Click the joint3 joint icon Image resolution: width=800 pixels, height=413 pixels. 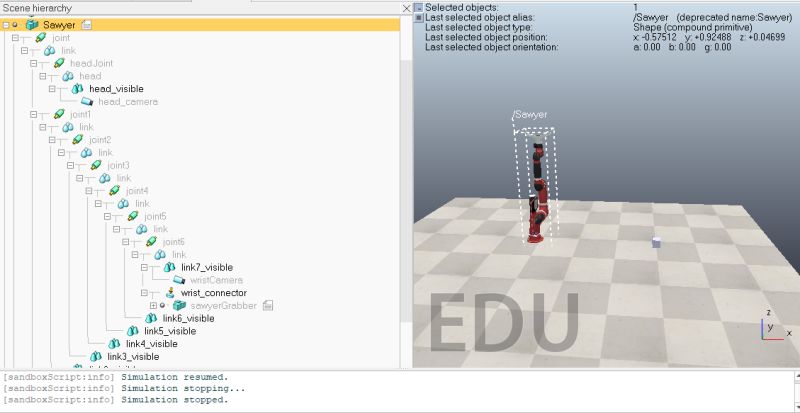tap(96, 165)
